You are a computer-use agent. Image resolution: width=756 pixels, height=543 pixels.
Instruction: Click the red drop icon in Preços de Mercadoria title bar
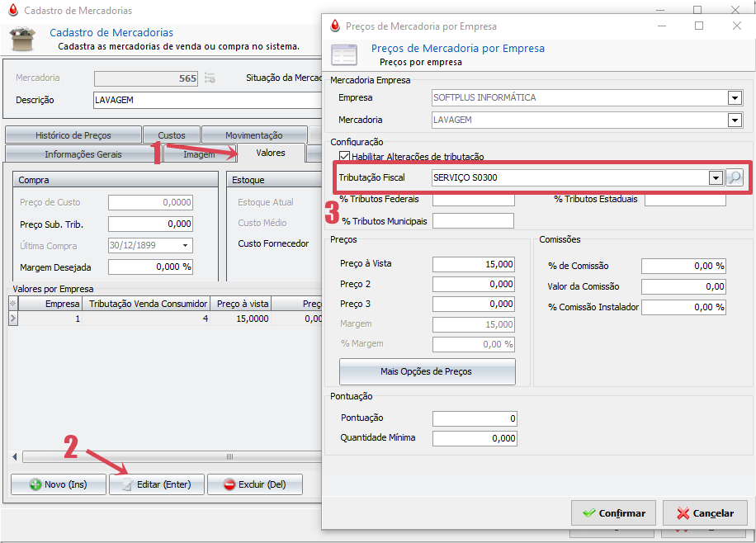(335, 26)
